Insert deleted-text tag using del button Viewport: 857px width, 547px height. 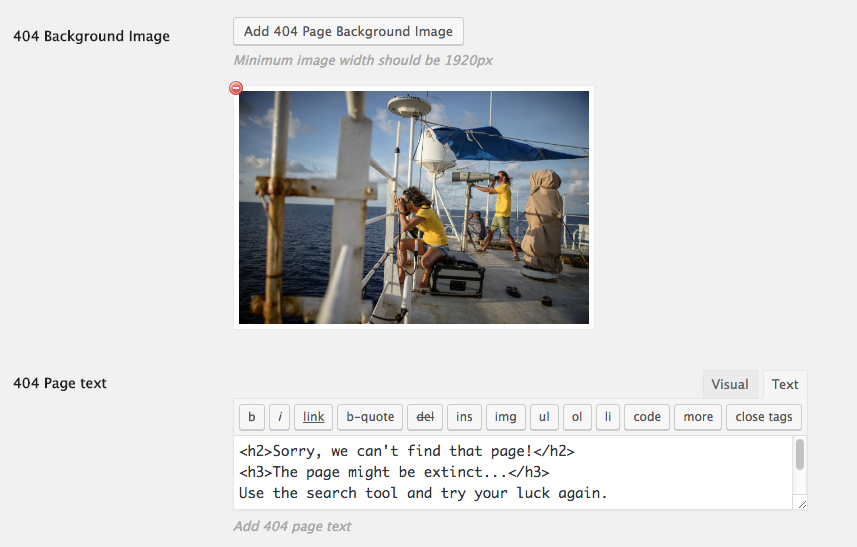(x=425, y=417)
